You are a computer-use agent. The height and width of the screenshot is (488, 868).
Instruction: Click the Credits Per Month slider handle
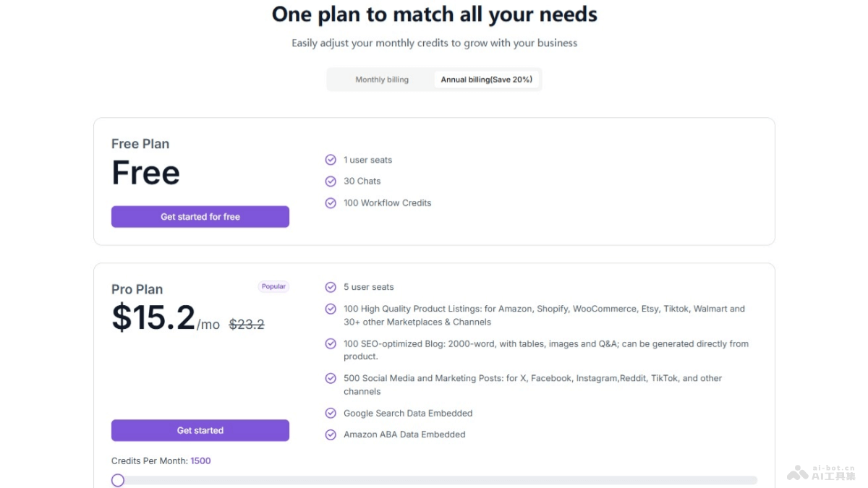pos(118,480)
